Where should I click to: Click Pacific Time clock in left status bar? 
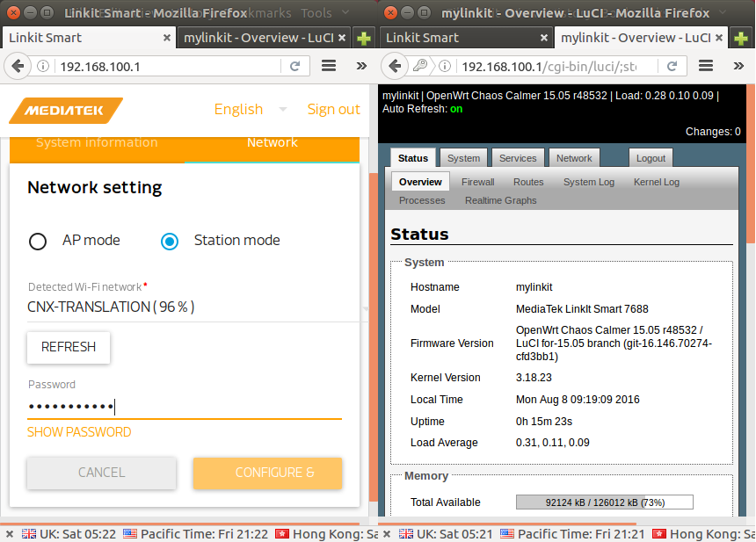tap(196, 534)
